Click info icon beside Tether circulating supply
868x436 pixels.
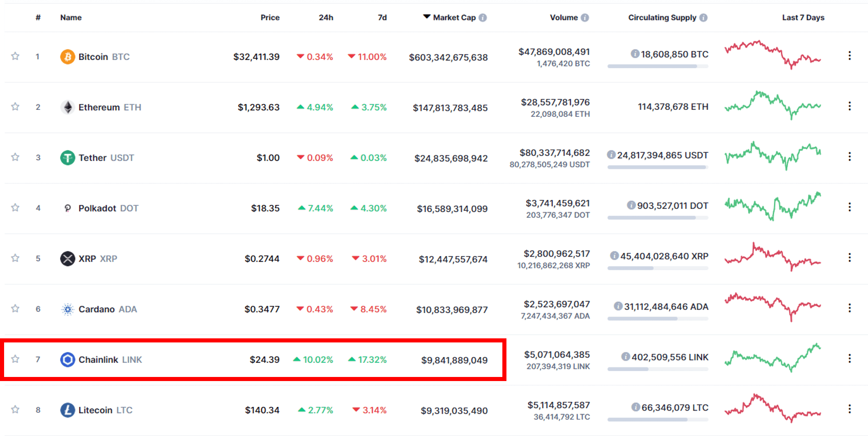pos(611,155)
